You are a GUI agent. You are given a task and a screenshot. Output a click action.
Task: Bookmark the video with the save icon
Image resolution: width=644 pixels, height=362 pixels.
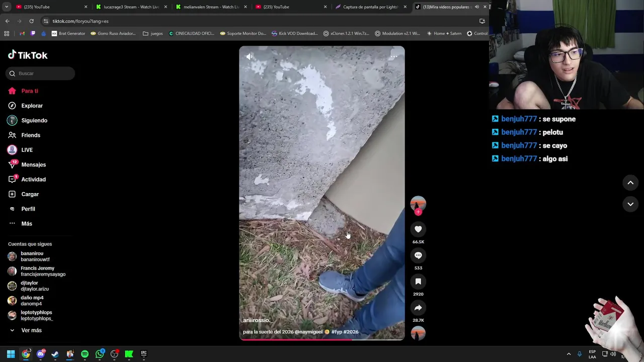coord(418,282)
